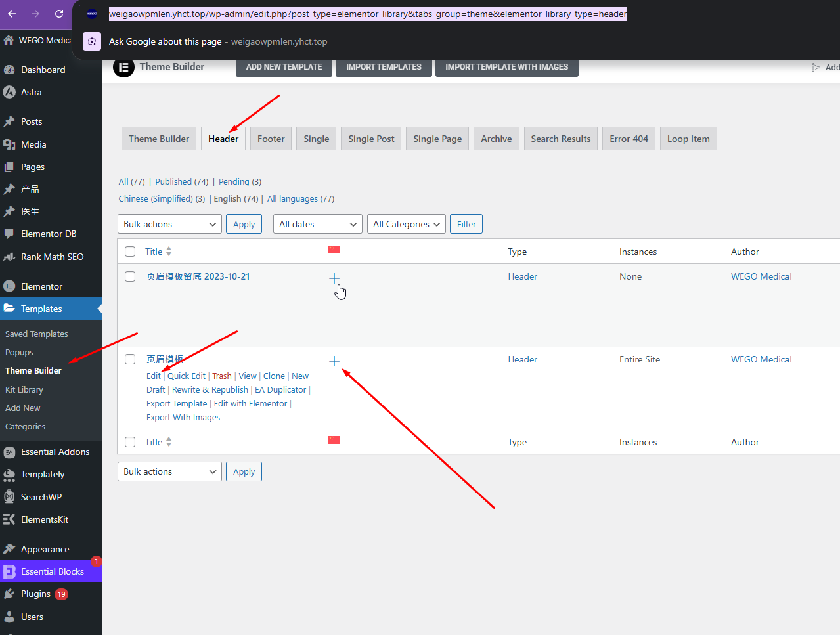Click the plus icon for 页眉模板留底 translation
Image resolution: width=840 pixels, height=635 pixels.
tap(334, 278)
